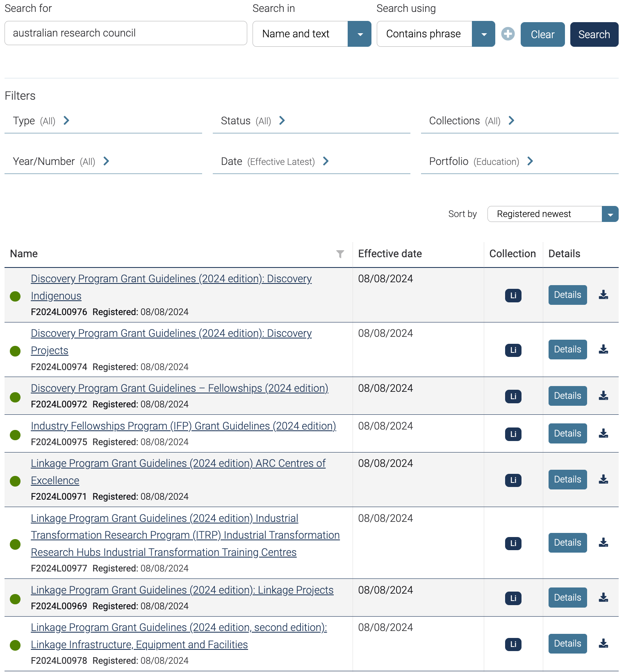Open Details for Fellowships 2024 edition
624x672 pixels.
click(x=567, y=396)
